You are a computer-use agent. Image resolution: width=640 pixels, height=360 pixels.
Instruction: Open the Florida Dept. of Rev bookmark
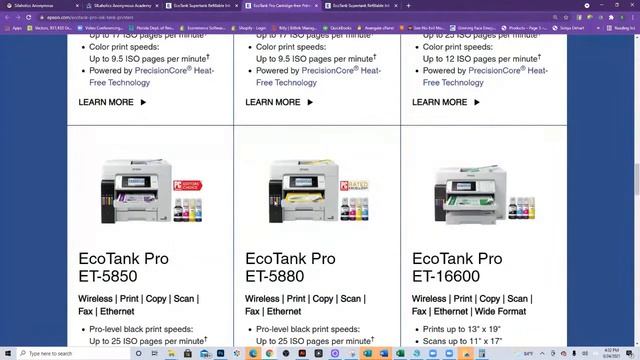[x=151, y=28]
